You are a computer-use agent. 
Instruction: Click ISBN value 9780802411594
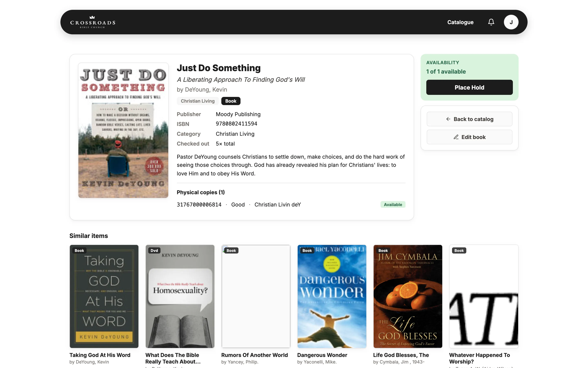pyautogui.click(x=236, y=124)
